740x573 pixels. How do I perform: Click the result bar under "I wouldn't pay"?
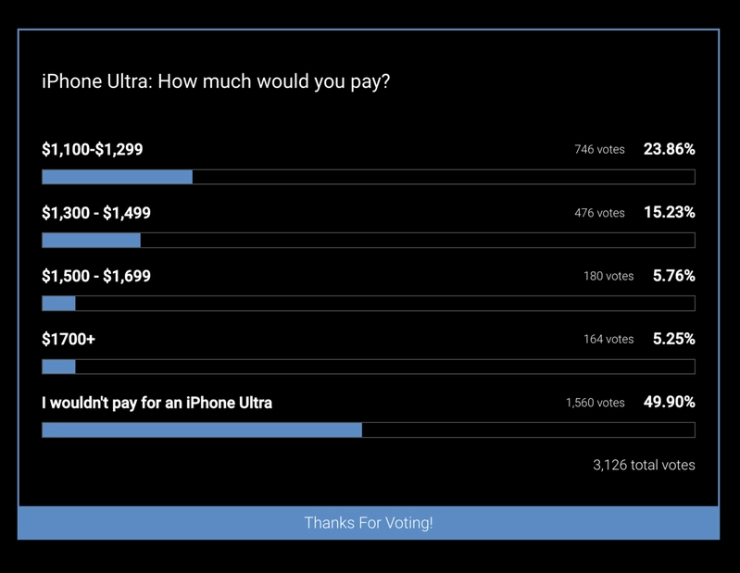pos(368,430)
